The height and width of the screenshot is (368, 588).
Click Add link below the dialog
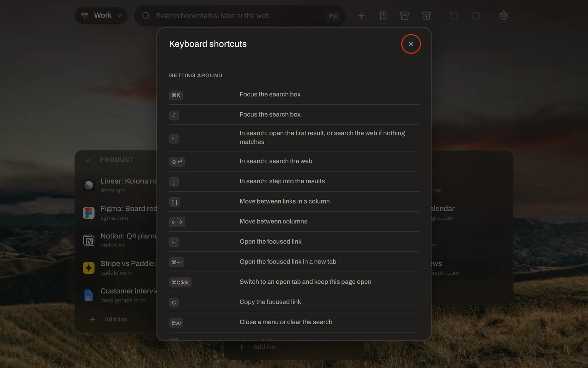(258, 347)
